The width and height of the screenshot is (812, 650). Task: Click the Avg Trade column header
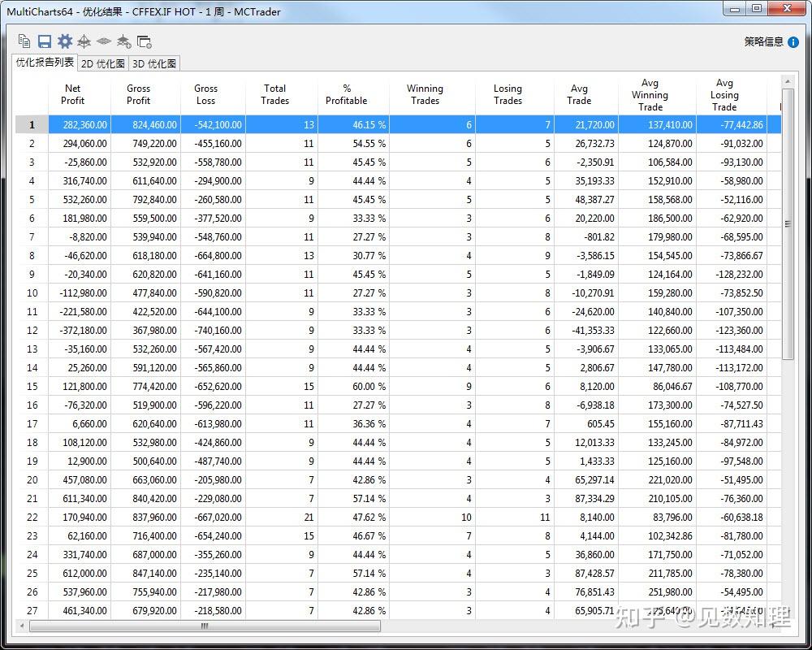coord(579,94)
